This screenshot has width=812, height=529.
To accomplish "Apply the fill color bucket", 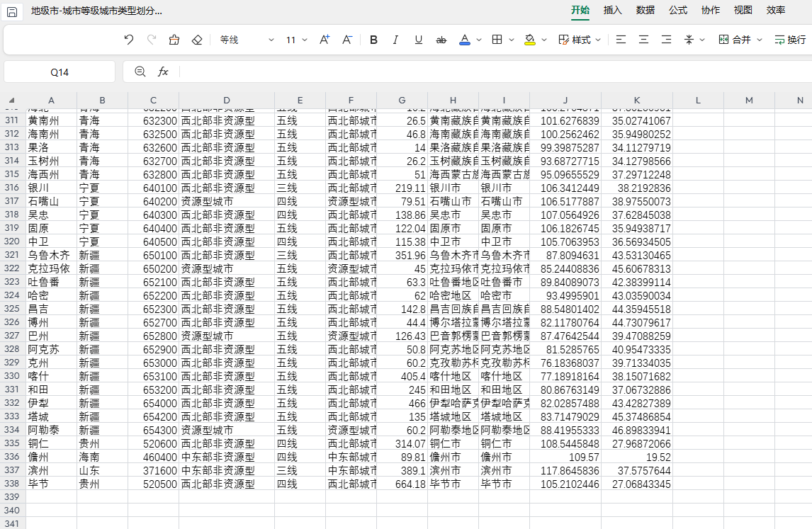I will (530, 40).
